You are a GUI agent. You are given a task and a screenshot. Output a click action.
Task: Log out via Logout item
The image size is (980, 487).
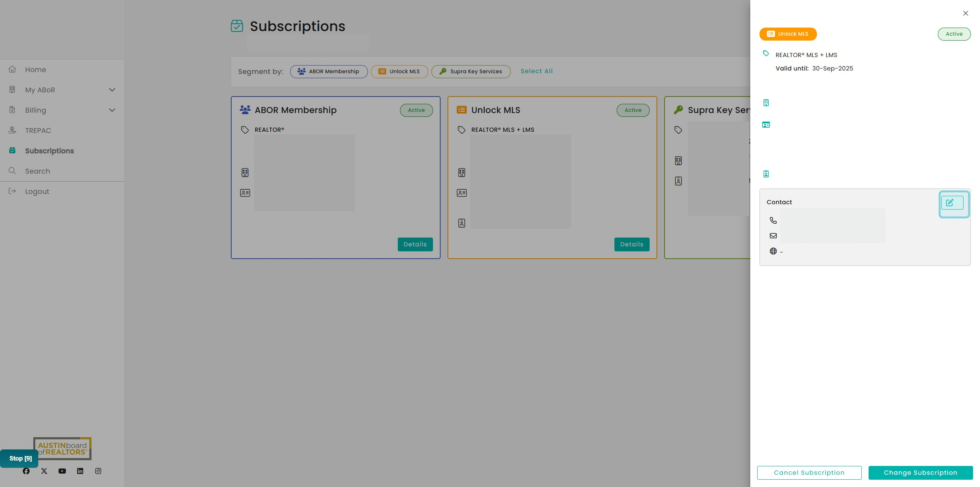(62, 192)
